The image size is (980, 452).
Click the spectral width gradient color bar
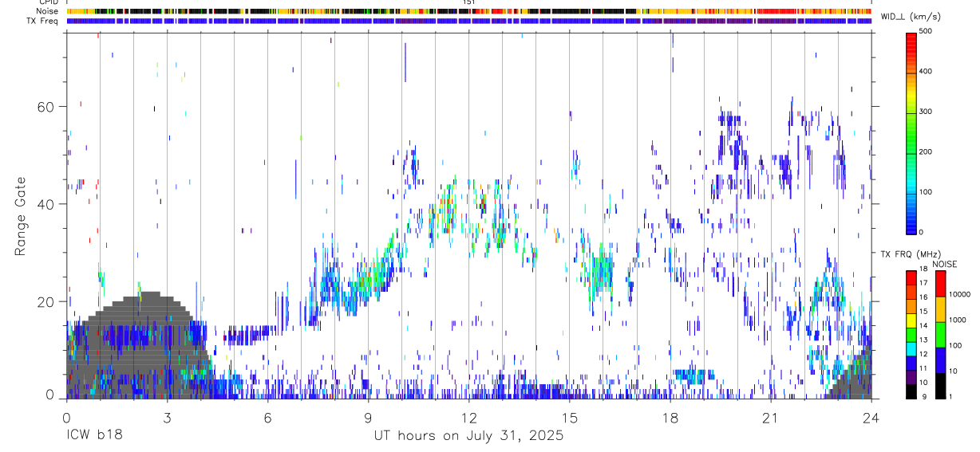pyautogui.click(x=911, y=132)
